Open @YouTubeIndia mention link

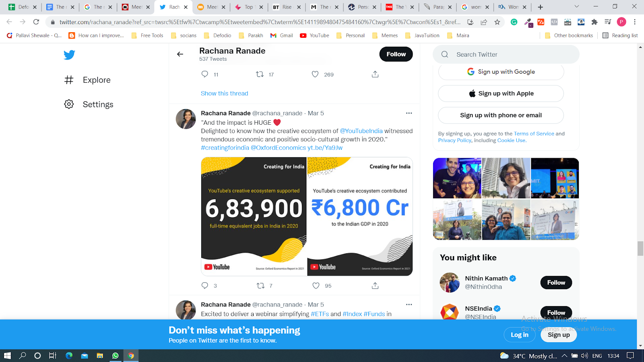(361, 131)
